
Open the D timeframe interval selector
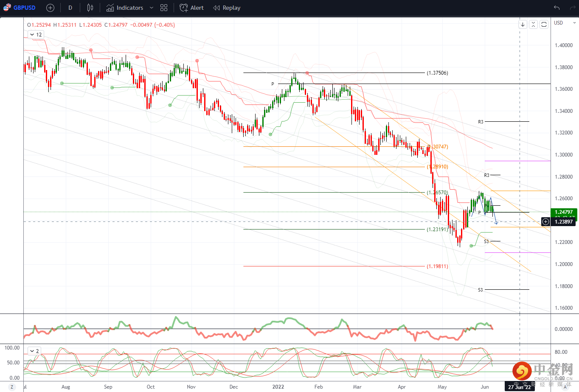point(70,8)
